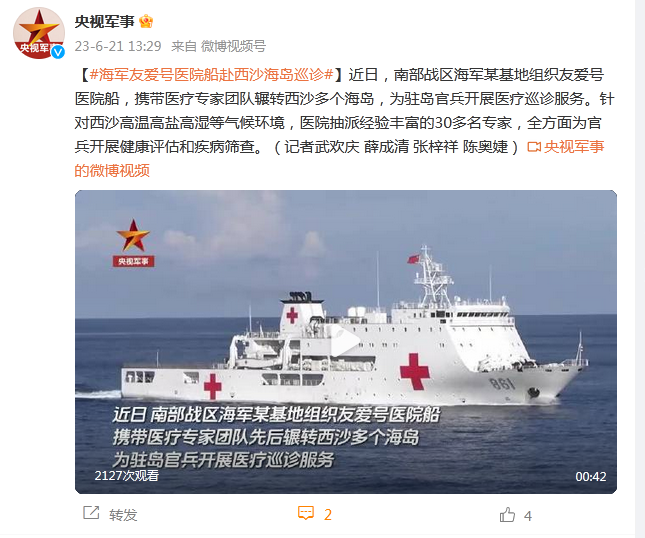Like the post with thumbs-up icon
Viewport: 645px width, 538px height.
507,515
